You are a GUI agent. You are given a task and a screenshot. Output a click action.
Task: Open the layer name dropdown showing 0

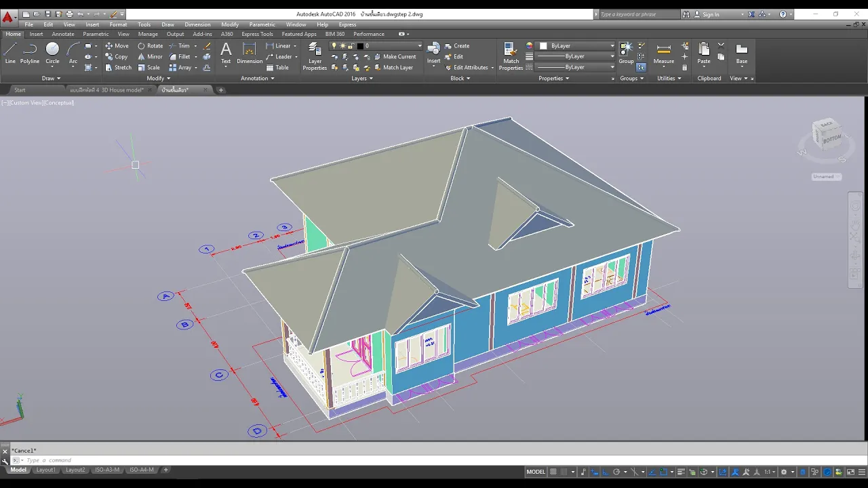(376, 46)
